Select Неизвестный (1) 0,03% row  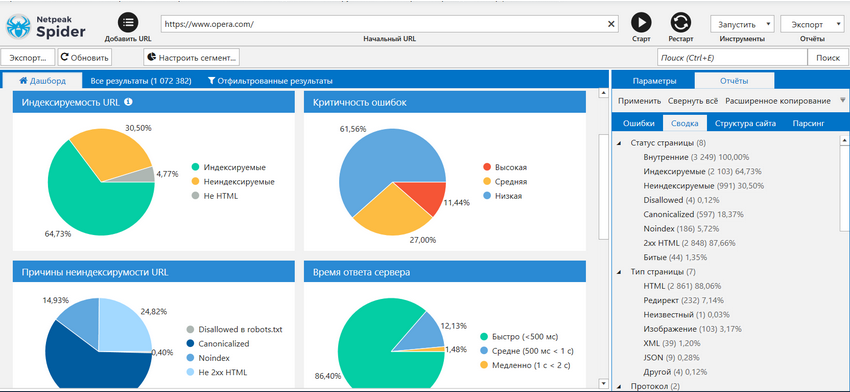[686, 314]
